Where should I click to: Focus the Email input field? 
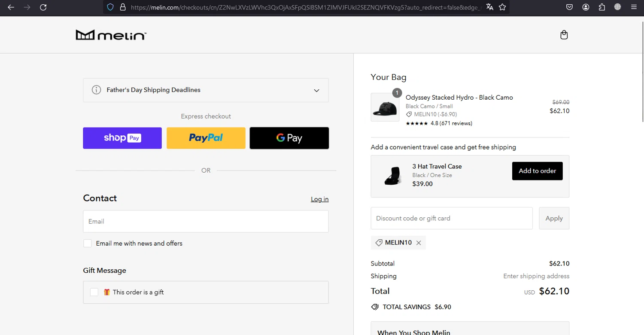point(206,222)
